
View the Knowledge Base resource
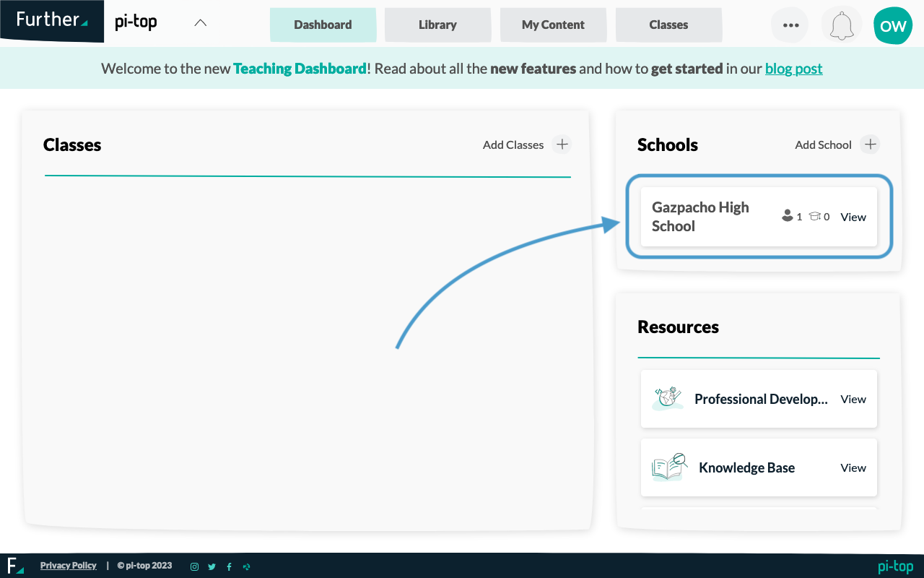point(853,467)
